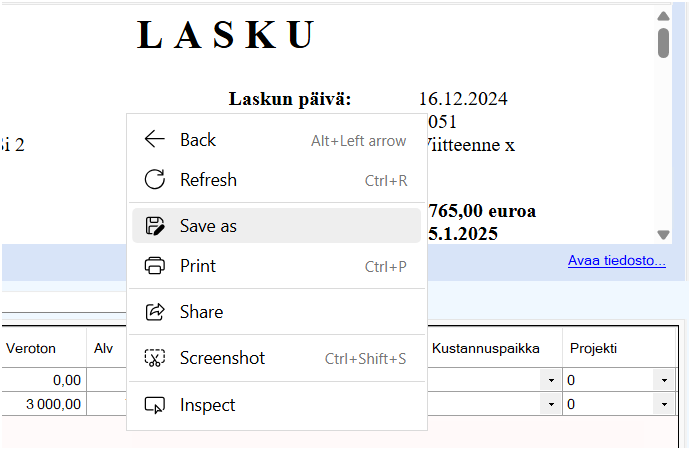Open the first row Projekti dropdown
The width and height of the screenshot is (691, 450).
(x=663, y=381)
